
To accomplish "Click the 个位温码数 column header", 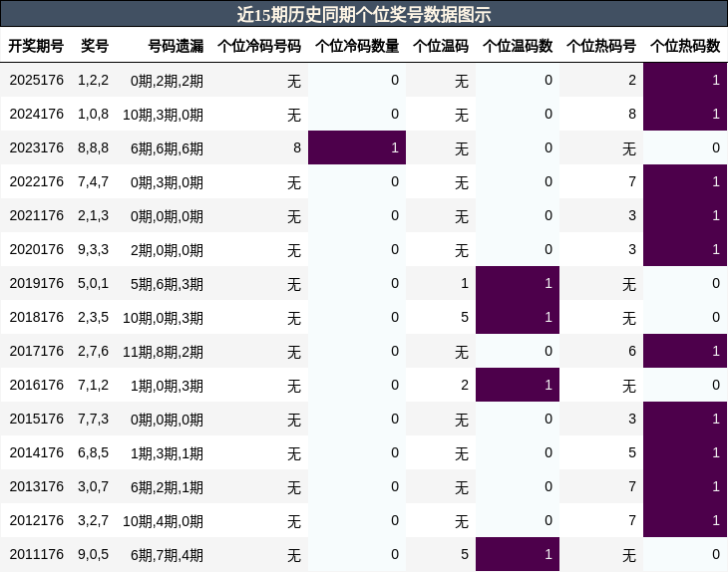I will (518, 46).
